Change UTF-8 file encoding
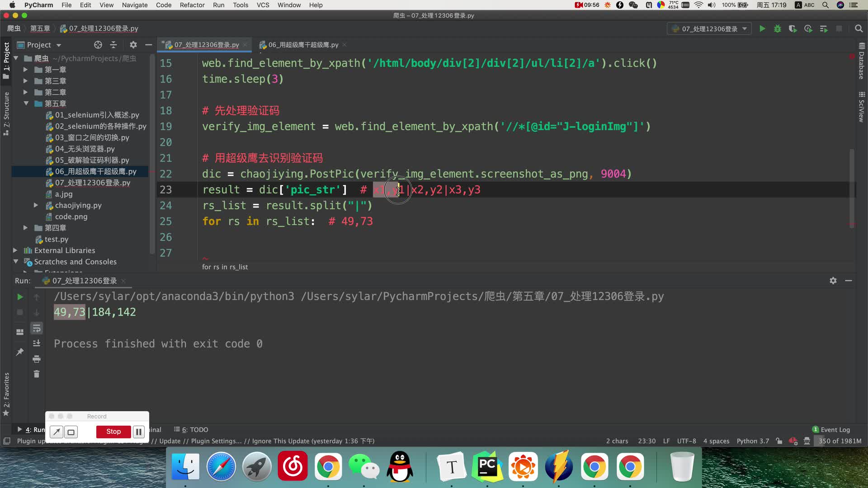The width and height of the screenshot is (868, 488). (686, 441)
